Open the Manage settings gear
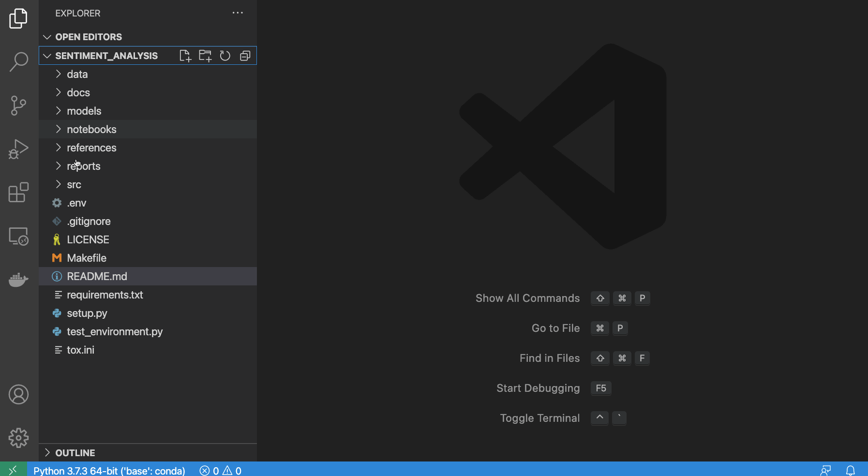 click(18, 438)
